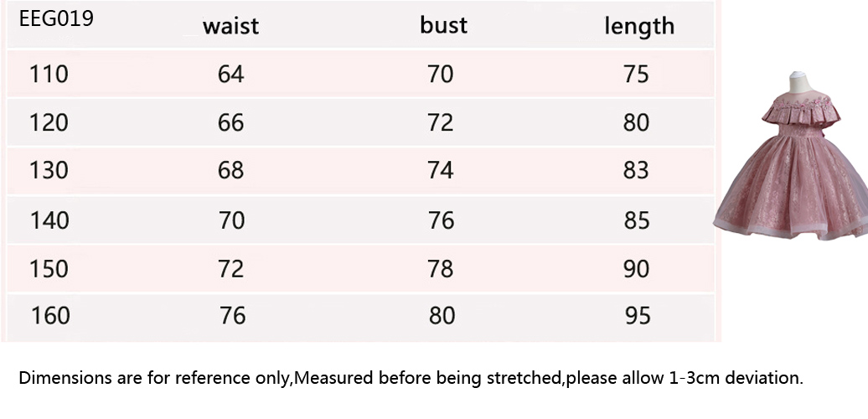Click length value 83 for size 130

[636, 171]
